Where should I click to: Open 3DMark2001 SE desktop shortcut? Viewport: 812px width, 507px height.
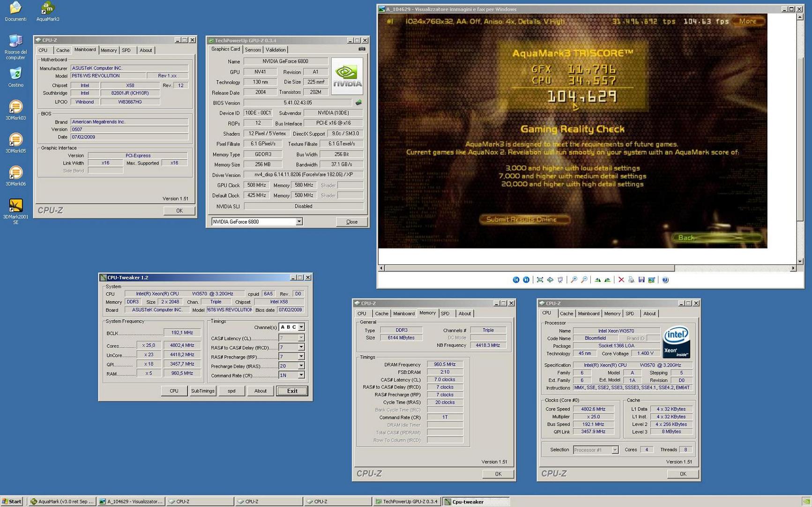coord(15,212)
